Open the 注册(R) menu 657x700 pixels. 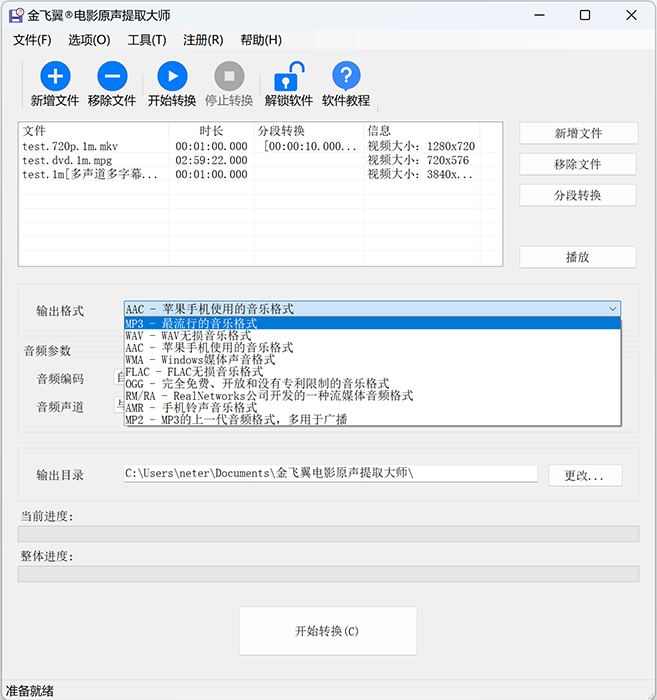[203, 40]
